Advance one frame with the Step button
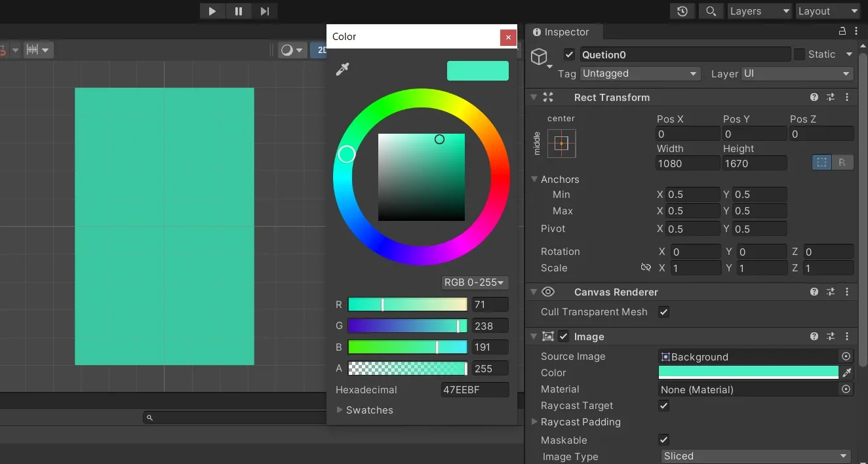This screenshot has height=464, width=868. (265, 11)
